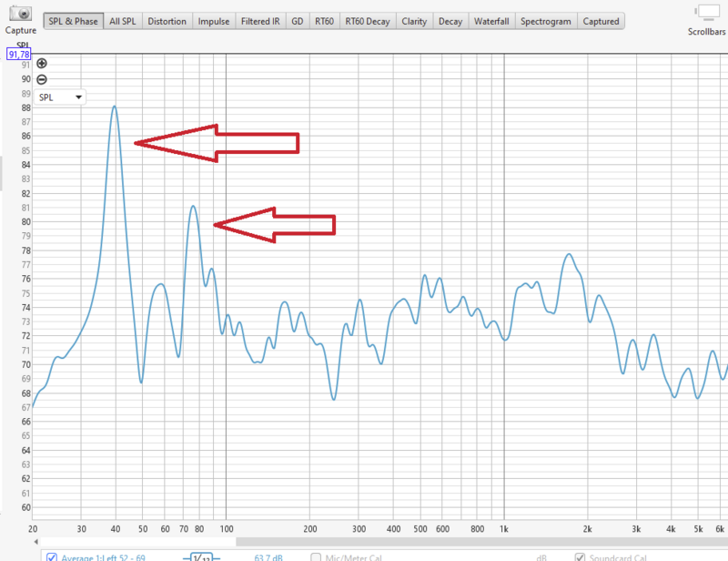
Task: Open the GD tab
Action: tap(297, 21)
